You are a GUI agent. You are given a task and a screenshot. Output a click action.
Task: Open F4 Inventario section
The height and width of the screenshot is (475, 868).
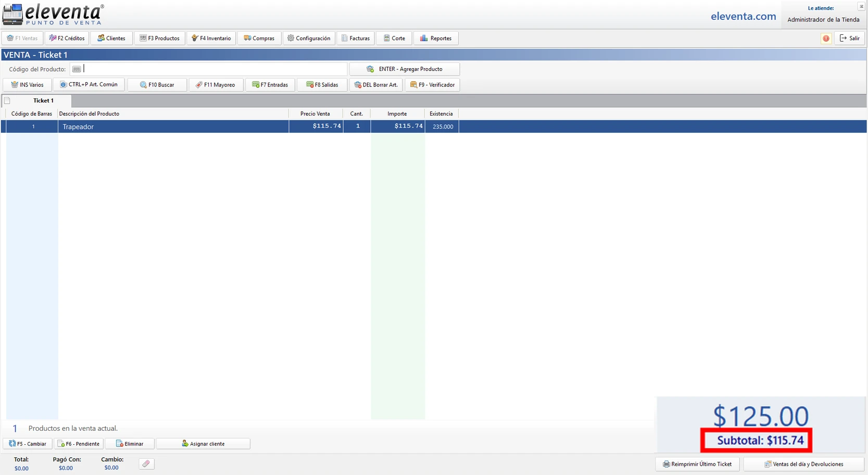click(211, 38)
